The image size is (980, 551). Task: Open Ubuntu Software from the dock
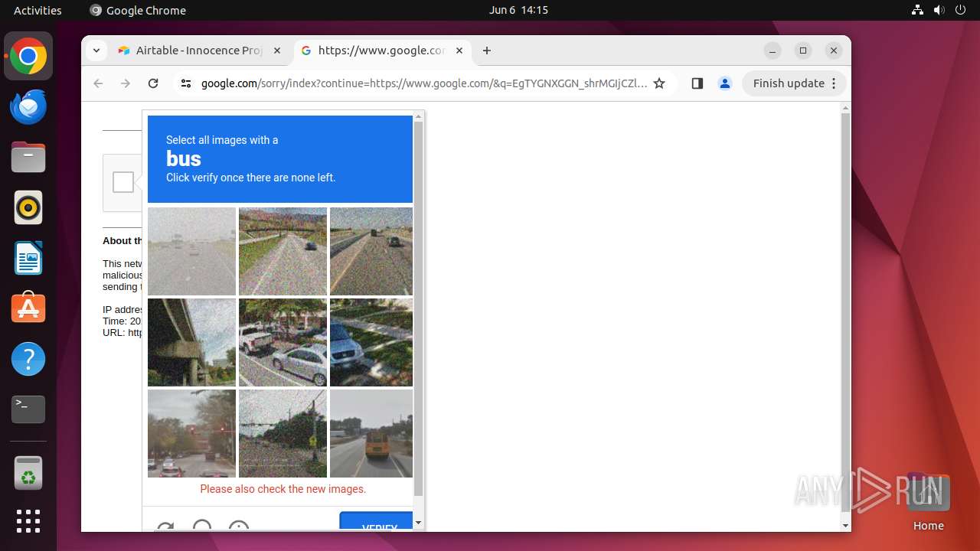click(x=28, y=308)
